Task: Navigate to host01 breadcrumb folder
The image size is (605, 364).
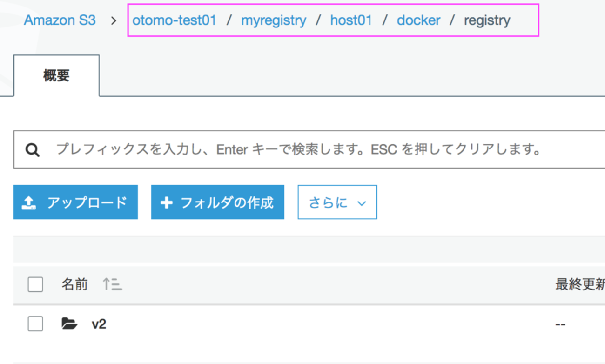Action: [351, 20]
